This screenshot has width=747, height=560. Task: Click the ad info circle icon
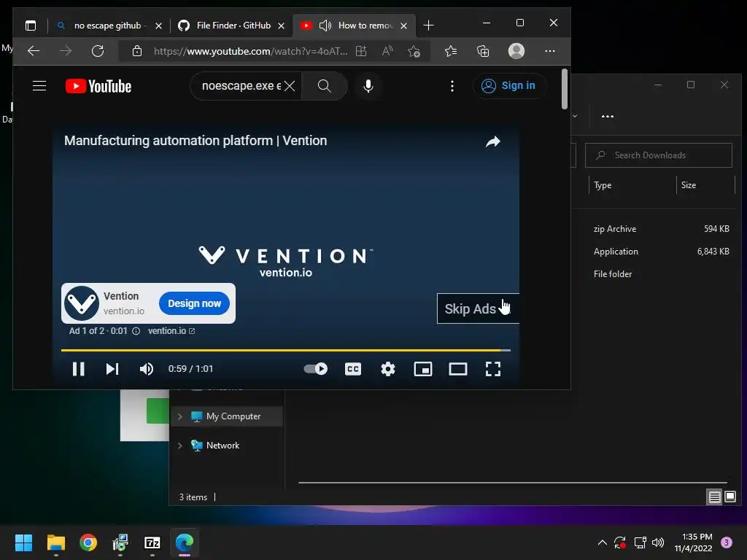click(136, 331)
